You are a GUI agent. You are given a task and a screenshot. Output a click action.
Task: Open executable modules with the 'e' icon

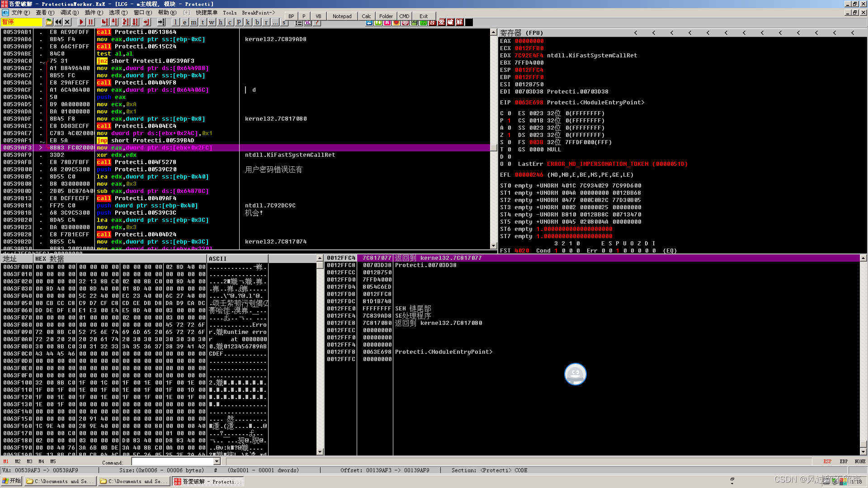(x=184, y=22)
